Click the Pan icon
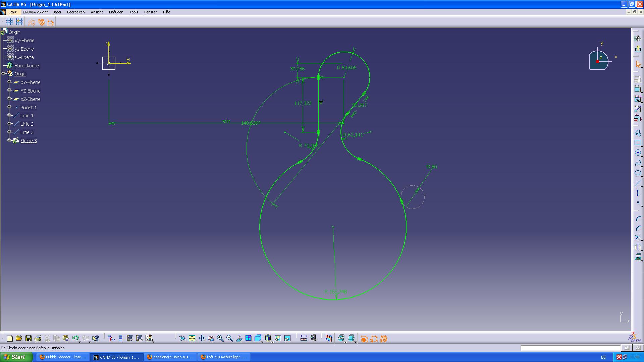The width and height of the screenshot is (644, 362). coord(201,338)
